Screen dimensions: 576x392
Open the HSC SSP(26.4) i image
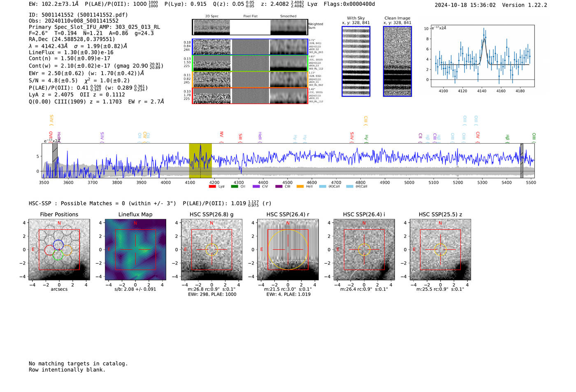click(364, 250)
